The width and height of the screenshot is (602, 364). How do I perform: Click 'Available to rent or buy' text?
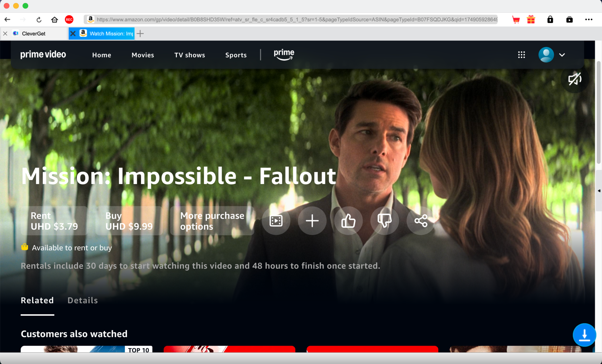click(x=72, y=248)
